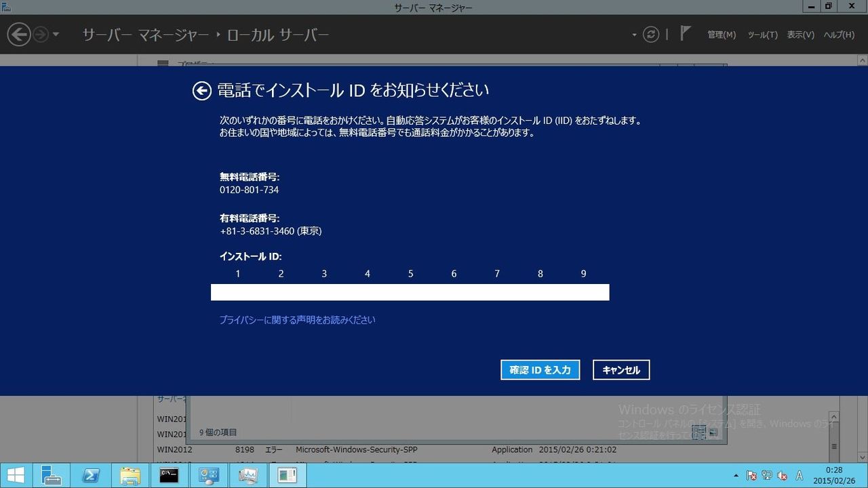Minimize the Server Manager window
The image size is (868, 488).
coord(812,6)
